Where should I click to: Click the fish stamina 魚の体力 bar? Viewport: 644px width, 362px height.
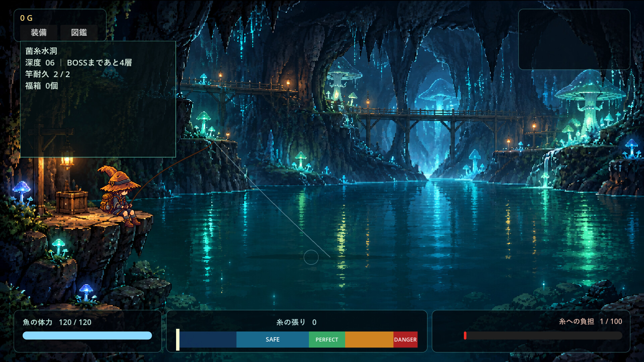point(87,336)
